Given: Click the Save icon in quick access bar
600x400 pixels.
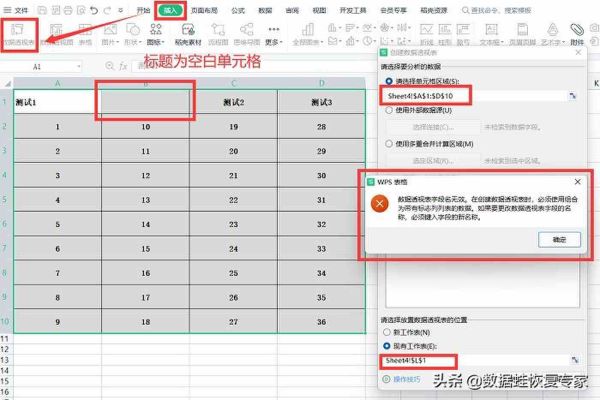Looking at the screenshot, I should point(43,10).
